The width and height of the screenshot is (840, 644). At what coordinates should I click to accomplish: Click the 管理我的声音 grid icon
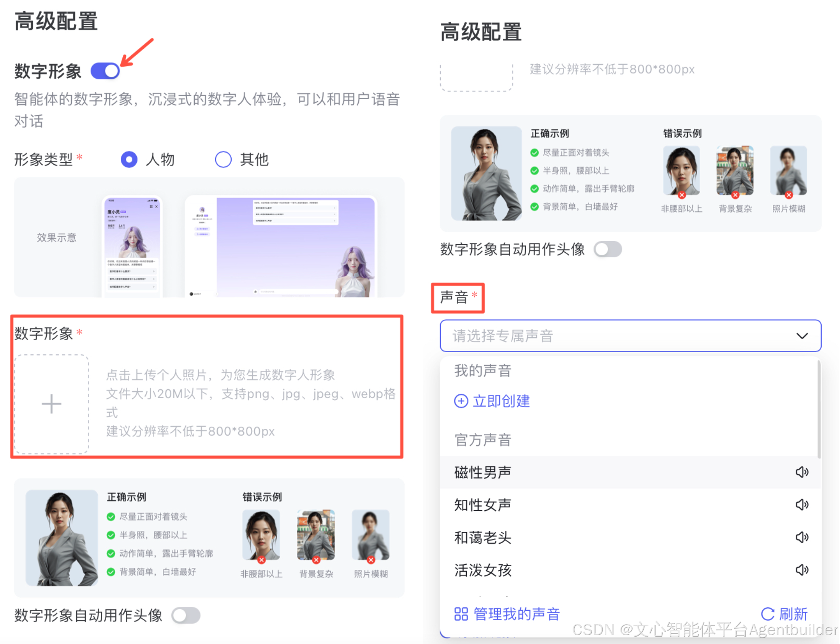tap(461, 614)
